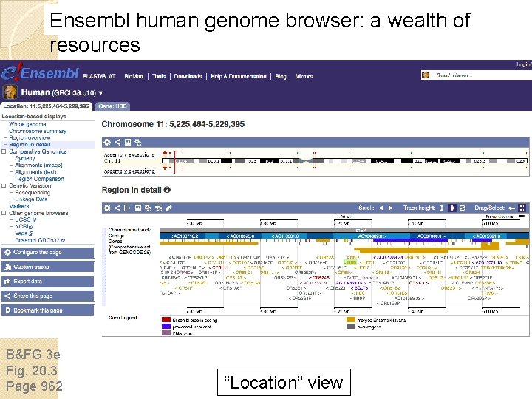Open Ensembl GRCh37 link

coord(40,240)
